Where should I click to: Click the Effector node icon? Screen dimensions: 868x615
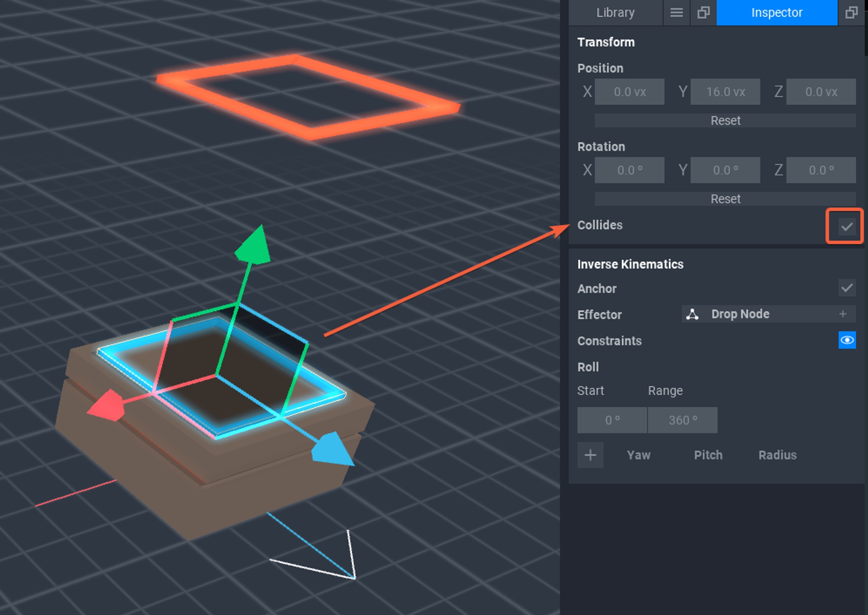point(692,314)
